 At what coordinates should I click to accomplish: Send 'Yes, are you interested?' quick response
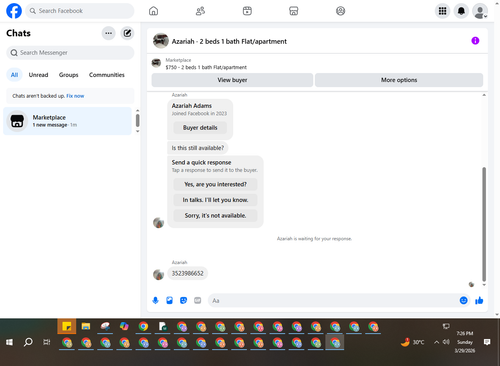click(215, 184)
